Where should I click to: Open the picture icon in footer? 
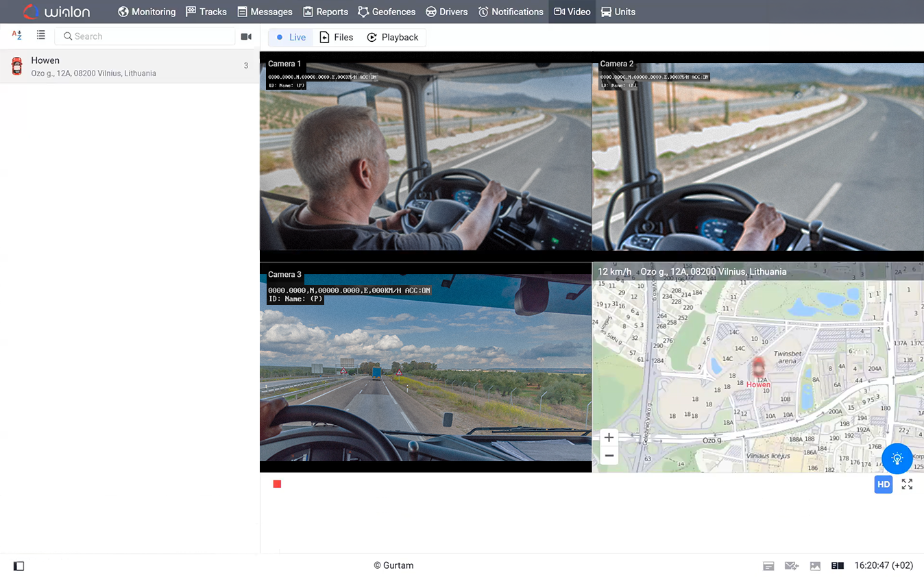tap(815, 566)
